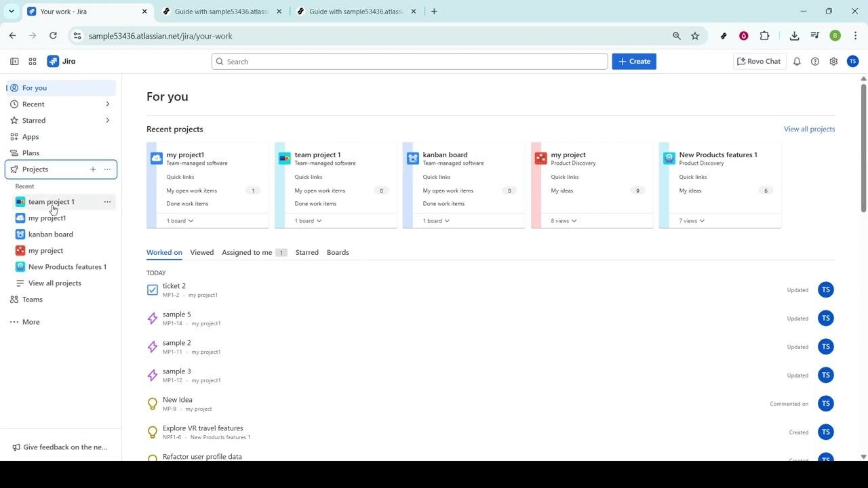Collapse the sidebar with the panel icon
The width and height of the screenshot is (868, 488).
(x=14, y=61)
